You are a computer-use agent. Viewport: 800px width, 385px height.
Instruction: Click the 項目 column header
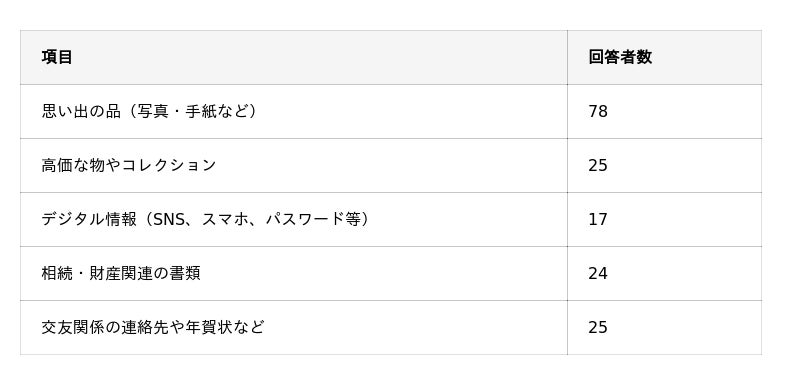293,57
